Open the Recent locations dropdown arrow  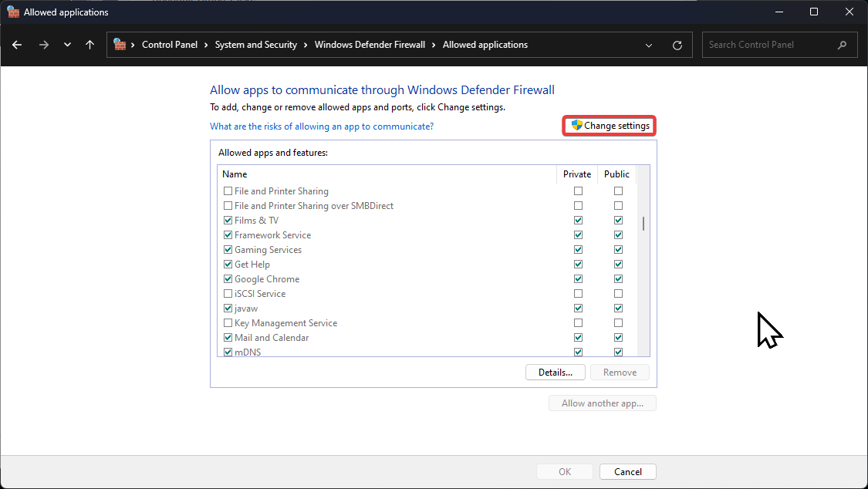point(67,45)
